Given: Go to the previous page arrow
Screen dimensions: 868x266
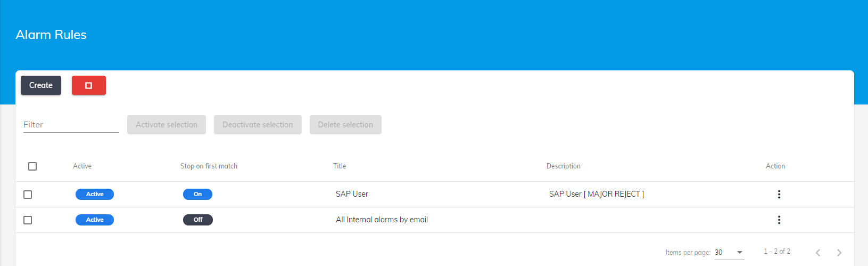Looking at the screenshot, I should pos(818,253).
